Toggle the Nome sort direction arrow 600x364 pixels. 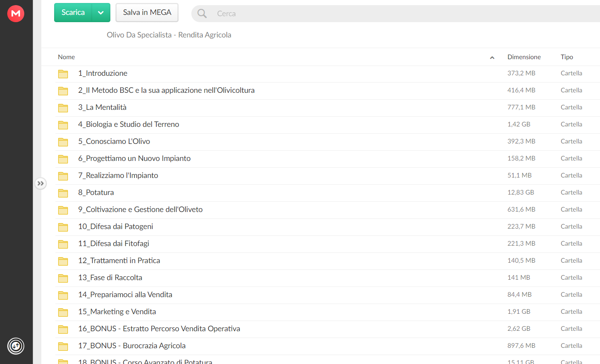click(492, 57)
